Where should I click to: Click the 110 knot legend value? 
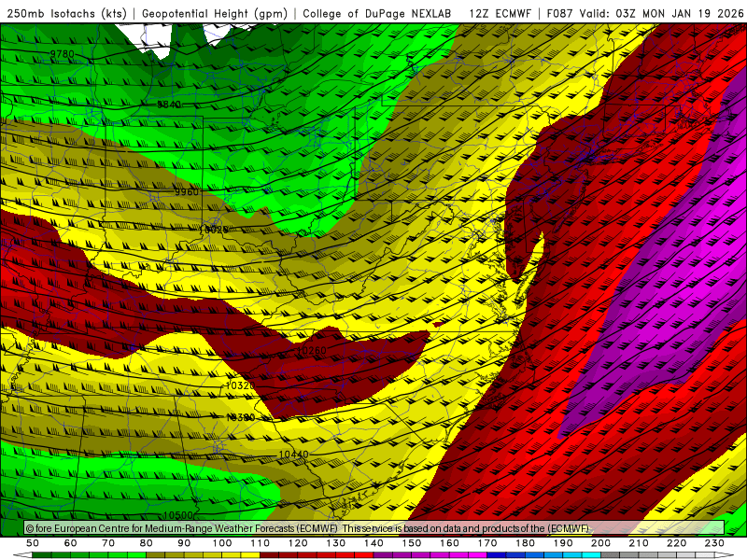point(261,543)
